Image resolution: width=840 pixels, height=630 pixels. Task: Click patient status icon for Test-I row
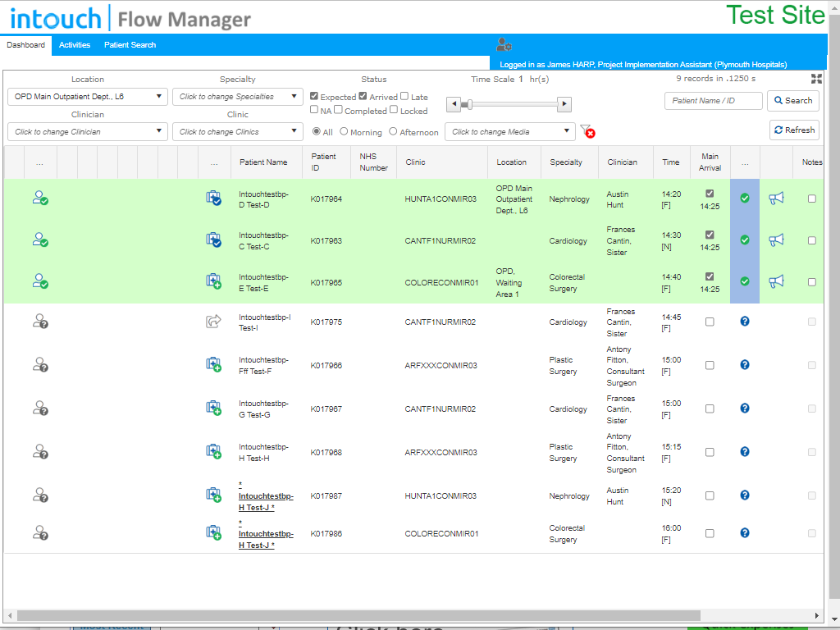pos(40,321)
